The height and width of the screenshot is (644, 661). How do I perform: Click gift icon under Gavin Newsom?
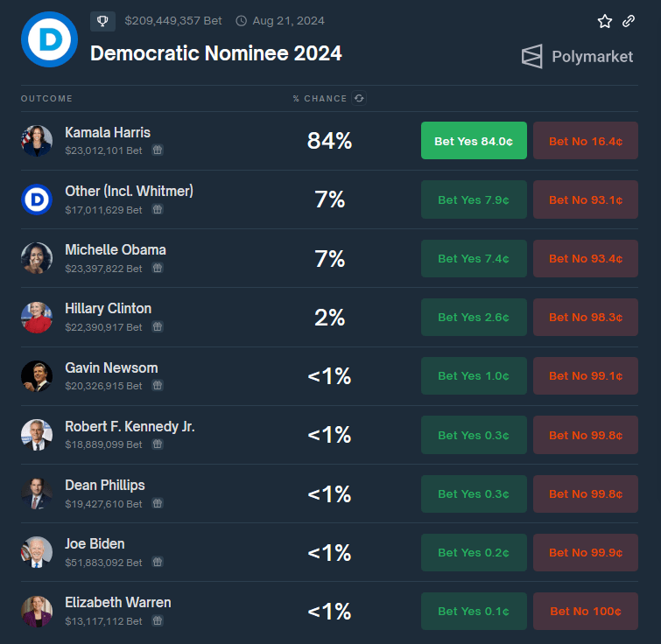pos(158,385)
